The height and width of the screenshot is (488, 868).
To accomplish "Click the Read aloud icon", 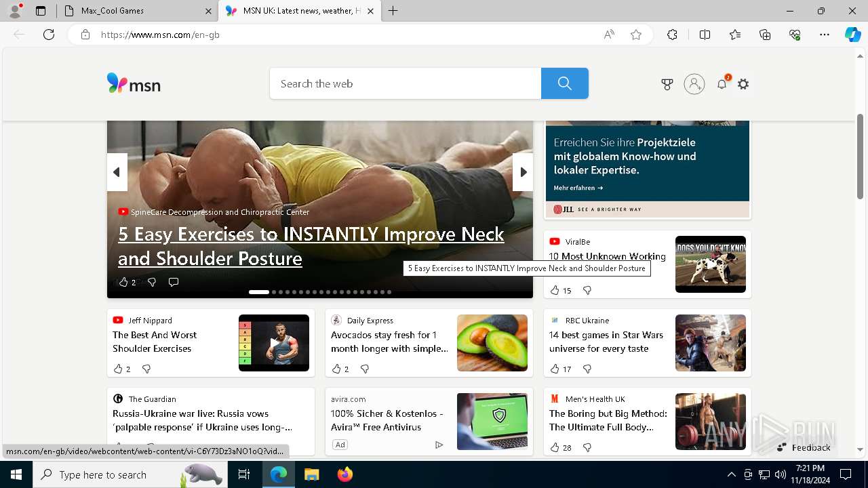I will [x=609, y=35].
